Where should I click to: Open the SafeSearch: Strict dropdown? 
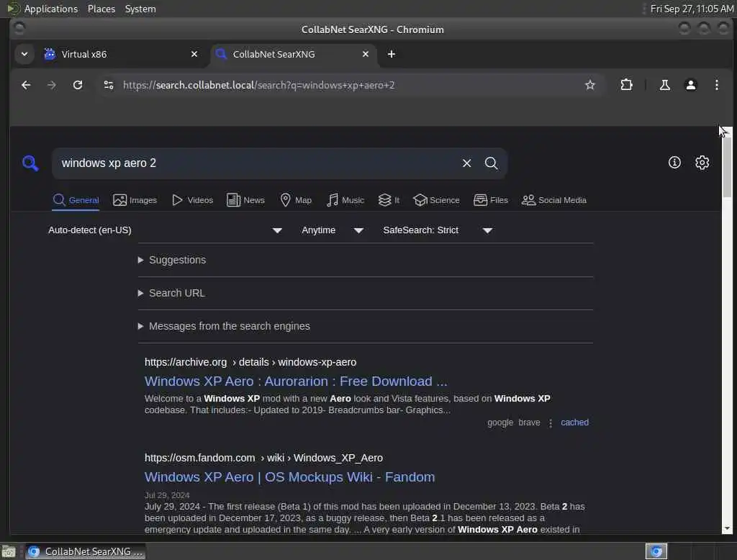[438, 230]
